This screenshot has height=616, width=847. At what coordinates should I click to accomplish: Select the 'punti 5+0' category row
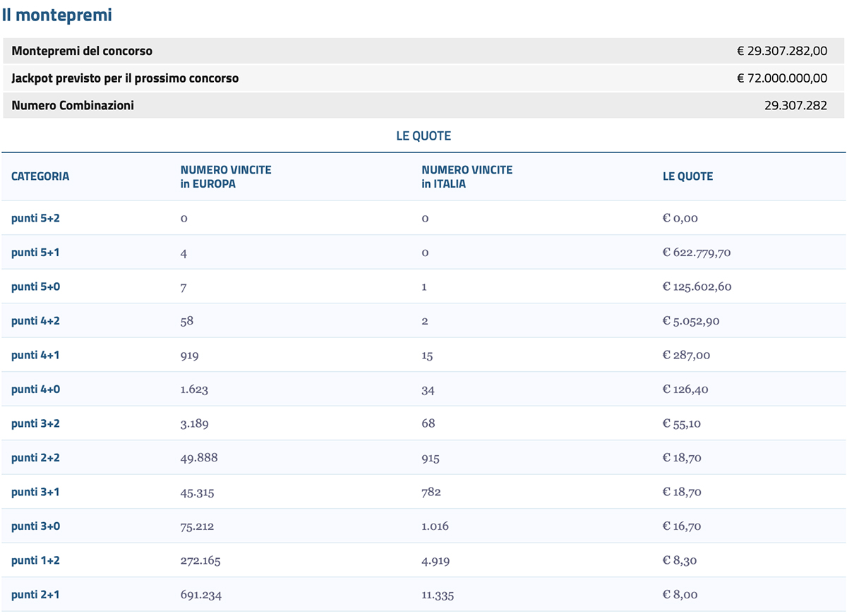pyautogui.click(x=35, y=286)
